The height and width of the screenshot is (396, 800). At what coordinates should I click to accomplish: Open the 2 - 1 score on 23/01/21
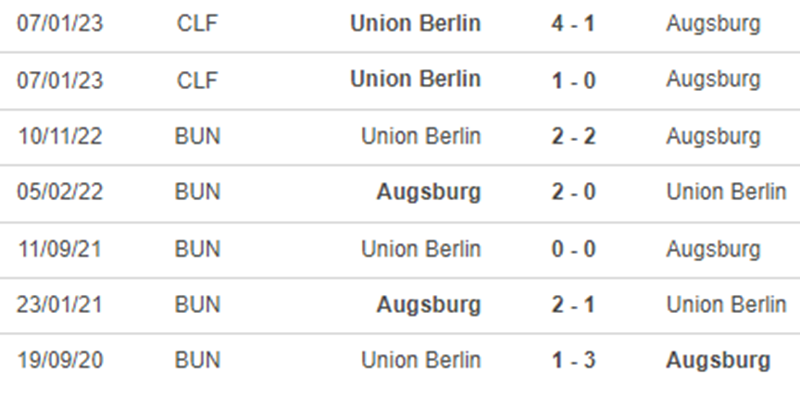tap(573, 305)
